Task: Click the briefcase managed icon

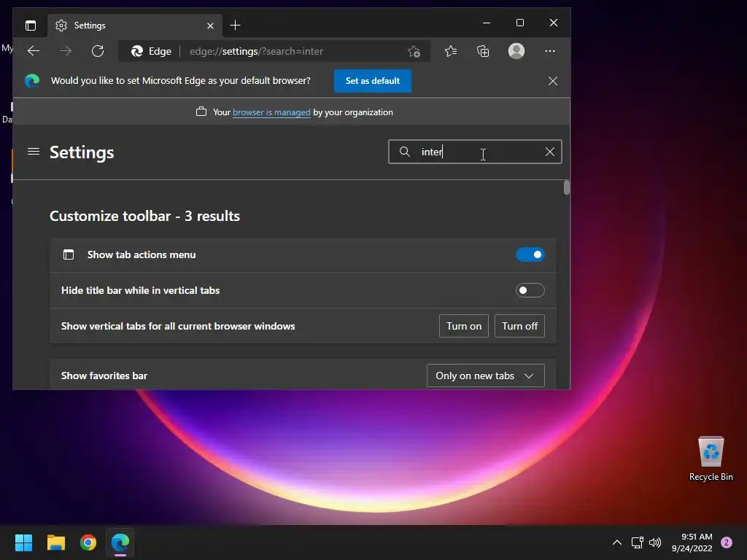Action: click(201, 112)
